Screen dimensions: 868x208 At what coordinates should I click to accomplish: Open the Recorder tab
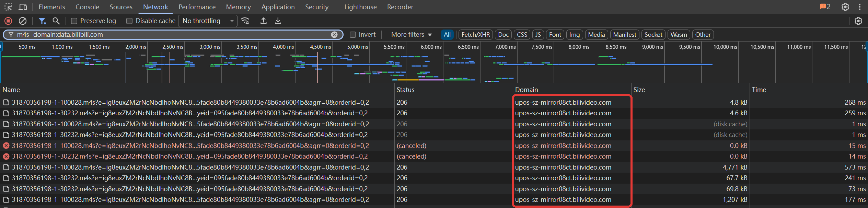(400, 7)
